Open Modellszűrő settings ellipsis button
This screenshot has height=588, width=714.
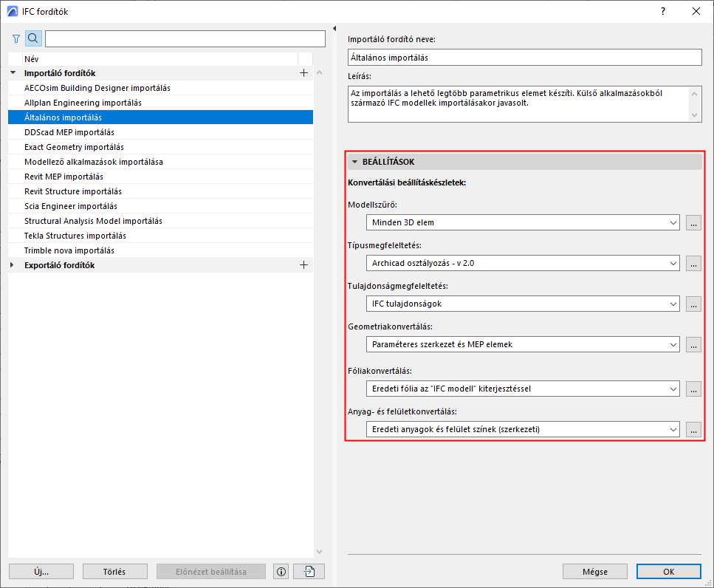pos(693,223)
